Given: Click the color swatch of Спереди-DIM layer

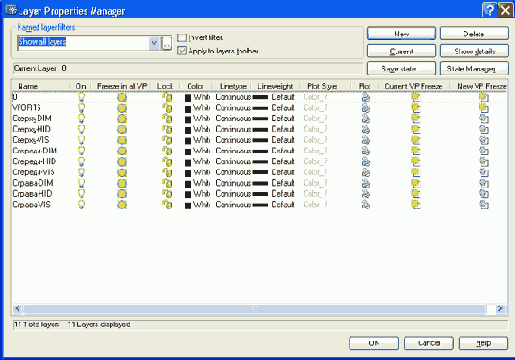Looking at the screenshot, I should tap(188, 151).
